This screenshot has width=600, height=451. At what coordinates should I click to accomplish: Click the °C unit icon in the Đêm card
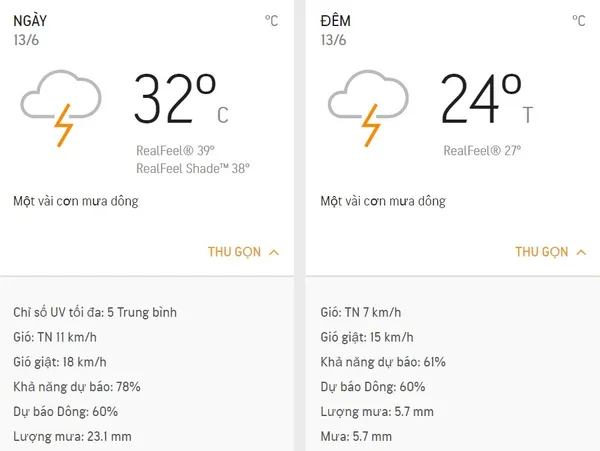[x=579, y=21]
